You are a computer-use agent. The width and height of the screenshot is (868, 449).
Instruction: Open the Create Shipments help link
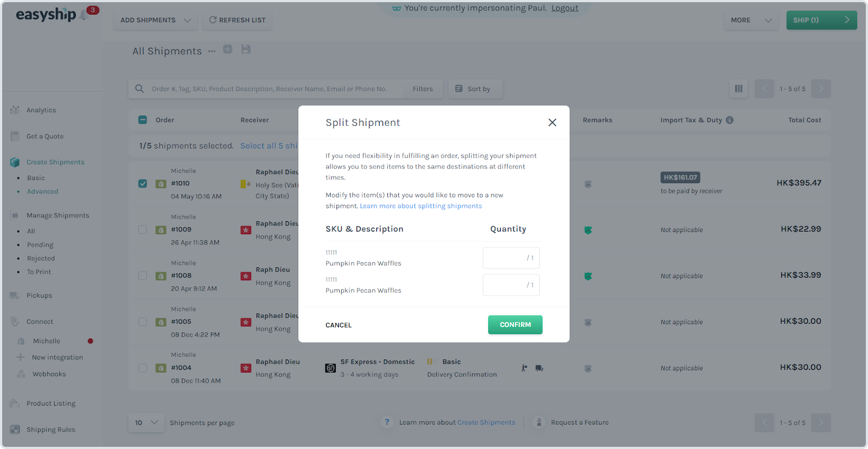click(486, 422)
